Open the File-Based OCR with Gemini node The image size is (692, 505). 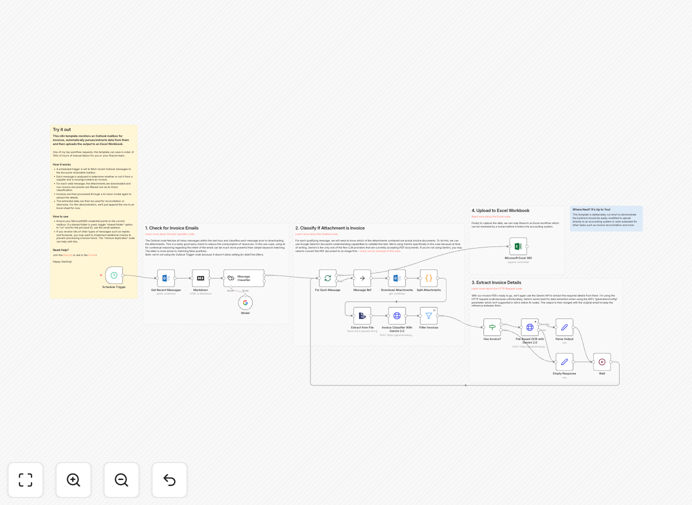click(x=530, y=327)
